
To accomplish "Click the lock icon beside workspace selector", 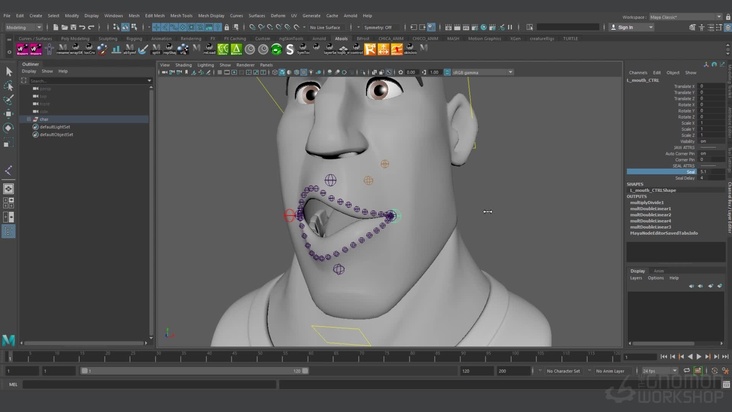I will pyautogui.click(x=726, y=16).
